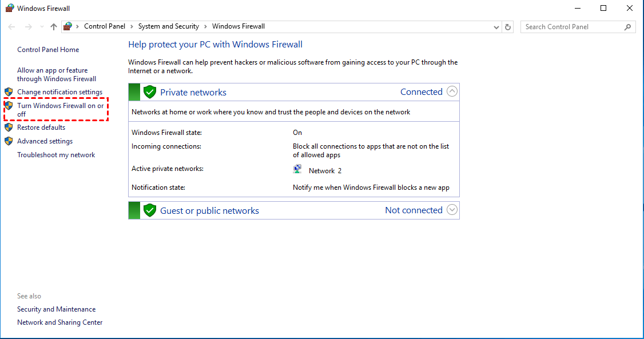Collapse the Private networks section

452,91
